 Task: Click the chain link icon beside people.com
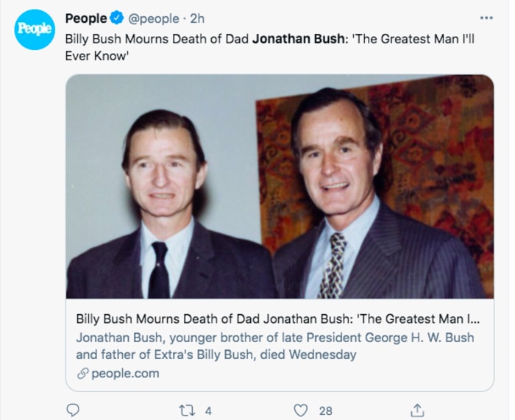pyautogui.click(x=82, y=373)
